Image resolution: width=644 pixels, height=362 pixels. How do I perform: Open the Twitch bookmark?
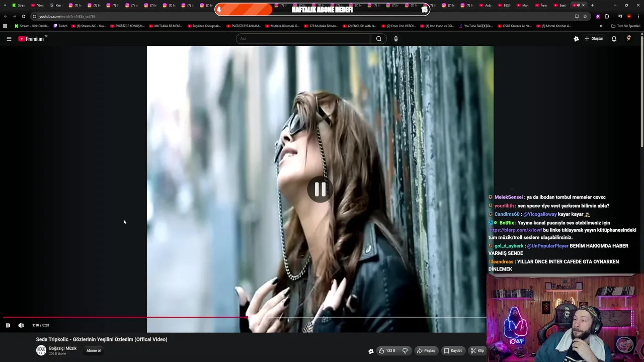click(60, 26)
